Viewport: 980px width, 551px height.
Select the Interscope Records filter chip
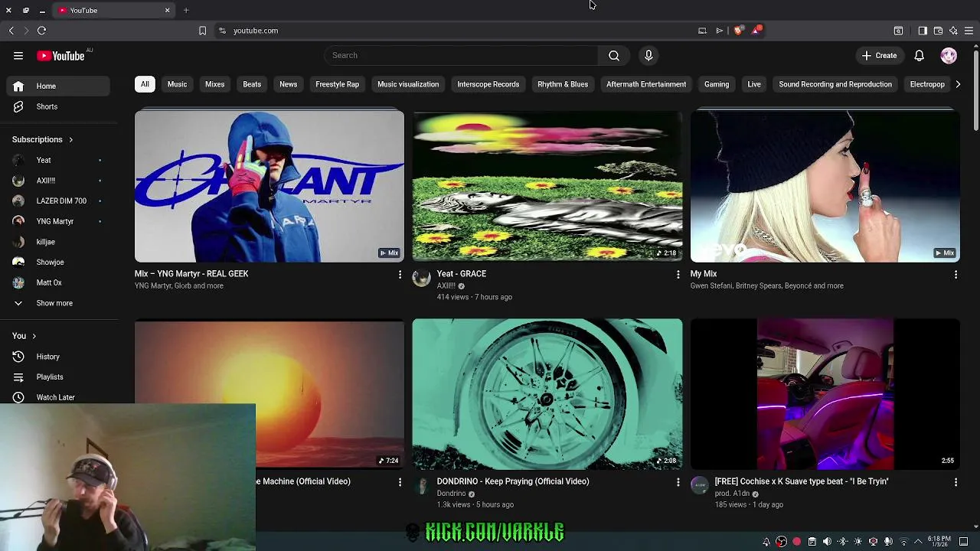[488, 84]
